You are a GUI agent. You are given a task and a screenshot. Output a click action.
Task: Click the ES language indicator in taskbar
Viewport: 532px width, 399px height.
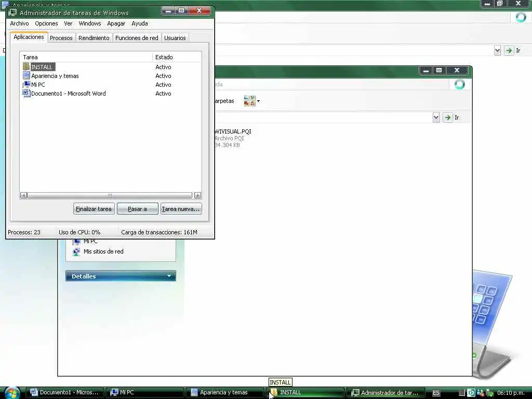click(436, 393)
